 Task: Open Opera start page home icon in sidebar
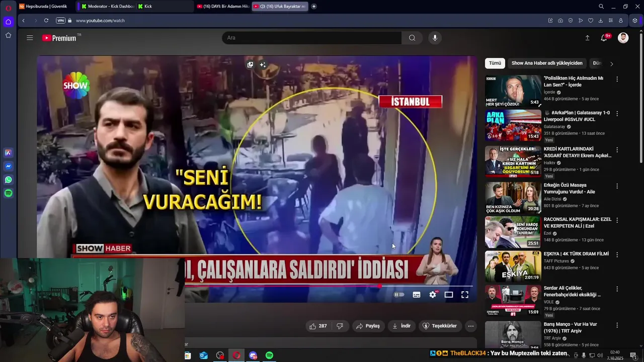point(8,22)
